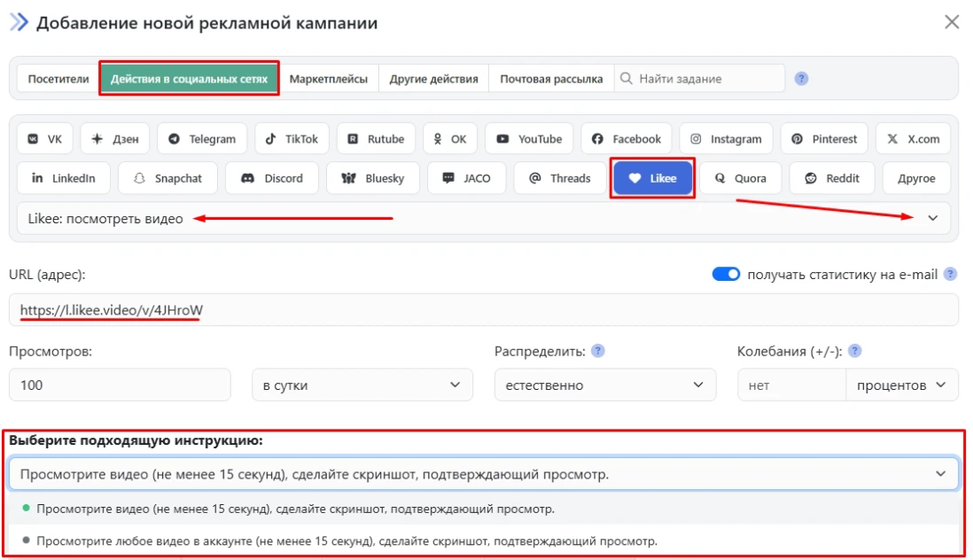Choose the Pinterest platform button
The width and height of the screenshot is (973, 560).
click(x=824, y=139)
